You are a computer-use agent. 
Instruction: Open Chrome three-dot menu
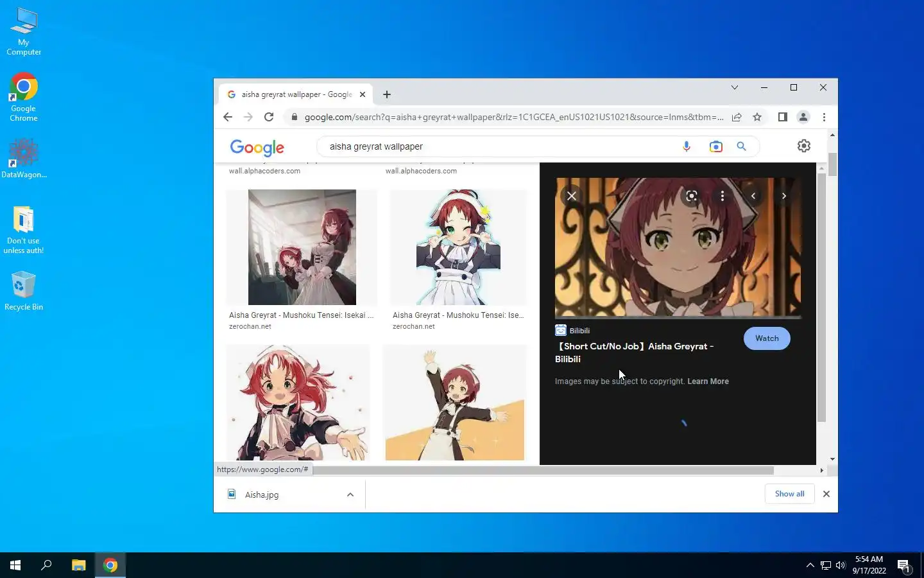[x=824, y=117]
